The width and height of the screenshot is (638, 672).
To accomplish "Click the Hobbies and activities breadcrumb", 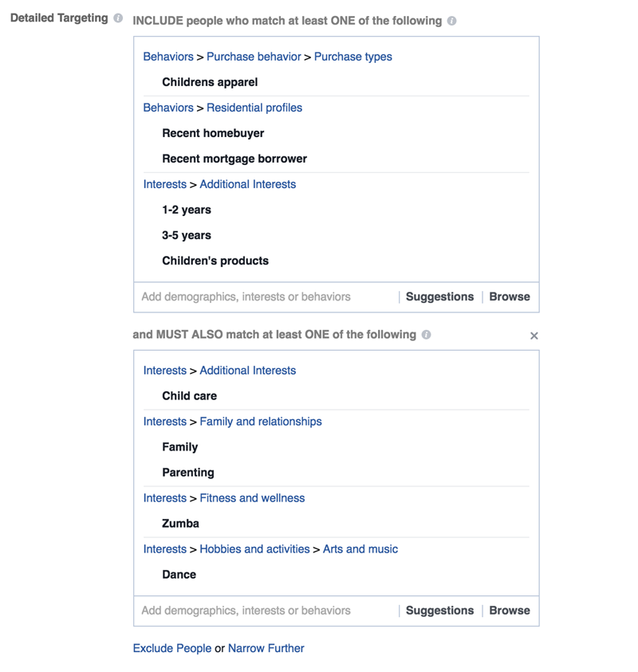I will [x=254, y=549].
